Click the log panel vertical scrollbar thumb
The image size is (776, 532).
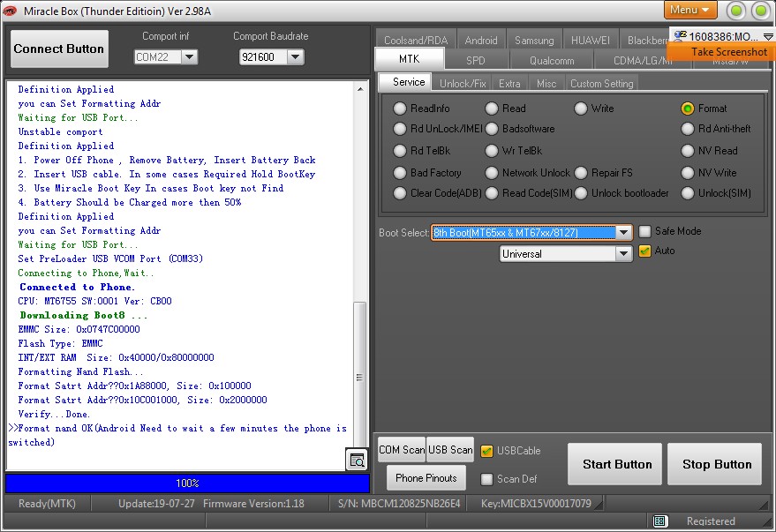(x=360, y=377)
